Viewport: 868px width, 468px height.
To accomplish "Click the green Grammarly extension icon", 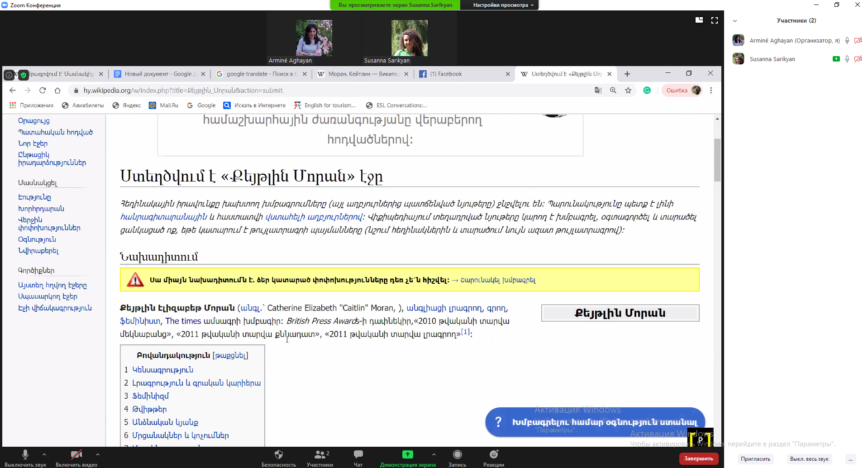I will point(647,91).
